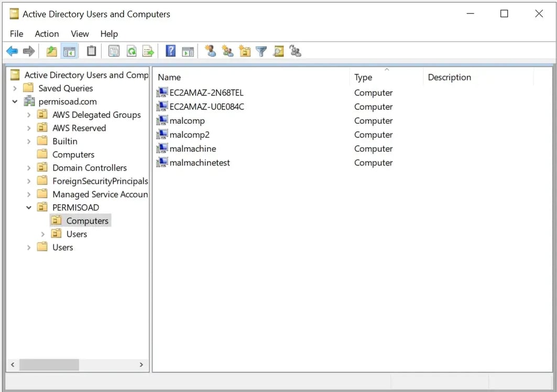Select the EC2AMAZ-U0E084C computer entry

pos(207,106)
